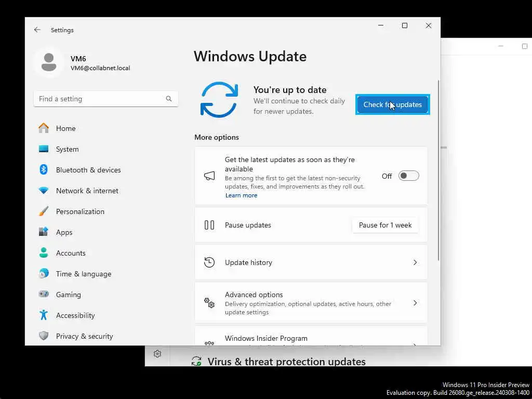Open Gaming settings

106,294
